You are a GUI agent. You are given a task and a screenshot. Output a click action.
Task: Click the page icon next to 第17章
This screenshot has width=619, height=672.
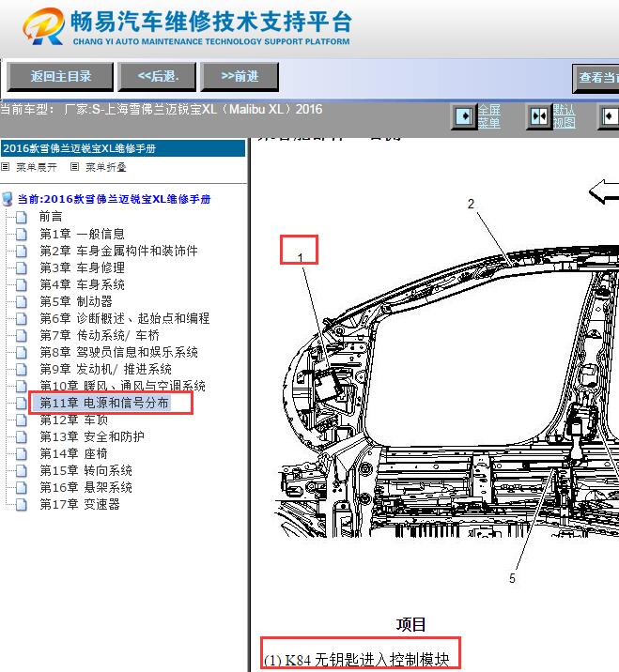22,505
